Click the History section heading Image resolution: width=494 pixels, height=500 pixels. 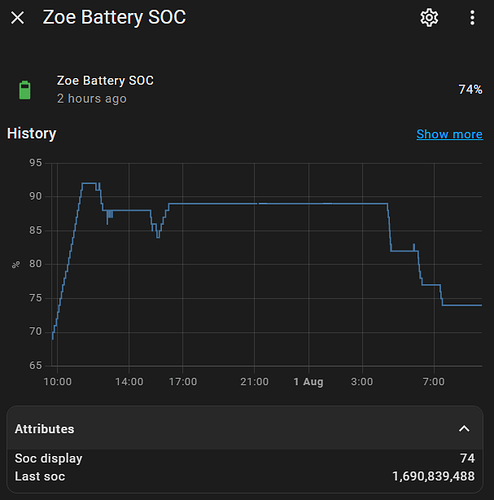point(32,134)
